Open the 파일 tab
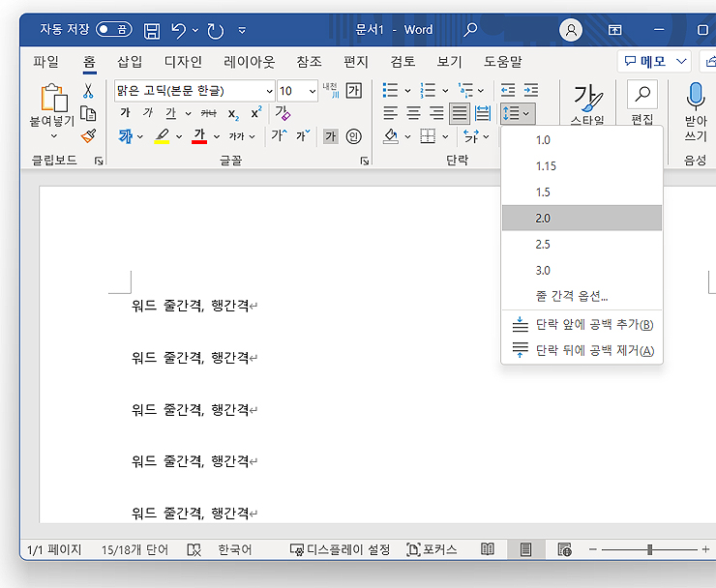Screen dimensions: 716x588 (45, 62)
